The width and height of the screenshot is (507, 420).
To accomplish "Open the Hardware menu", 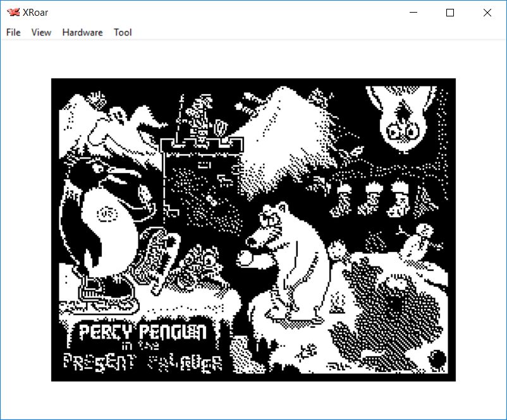I will pyautogui.click(x=82, y=32).
